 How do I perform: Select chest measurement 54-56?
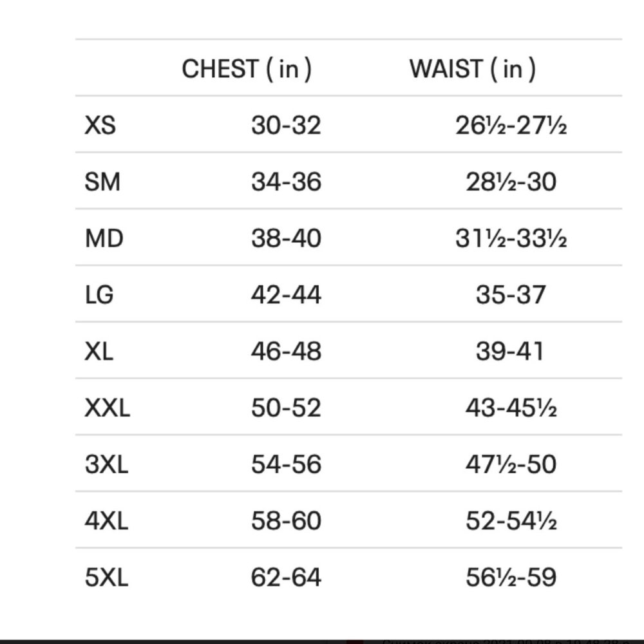point(286,464)
